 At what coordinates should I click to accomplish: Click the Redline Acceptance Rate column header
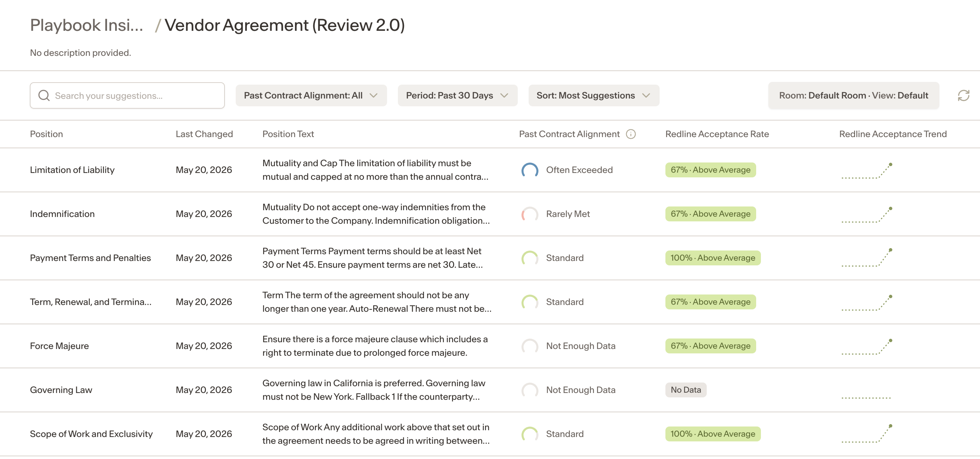coord(717,134)
